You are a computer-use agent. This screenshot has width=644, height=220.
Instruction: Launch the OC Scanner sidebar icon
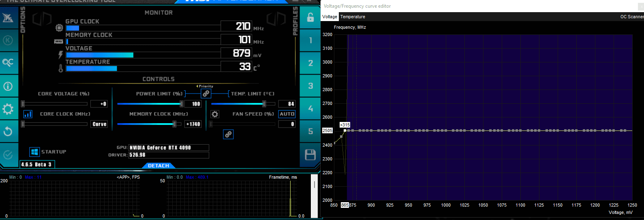click(9, 63)
